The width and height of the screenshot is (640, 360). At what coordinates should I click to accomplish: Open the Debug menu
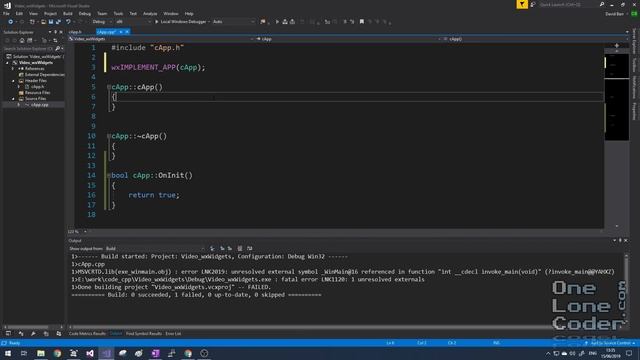pos(84,13)
